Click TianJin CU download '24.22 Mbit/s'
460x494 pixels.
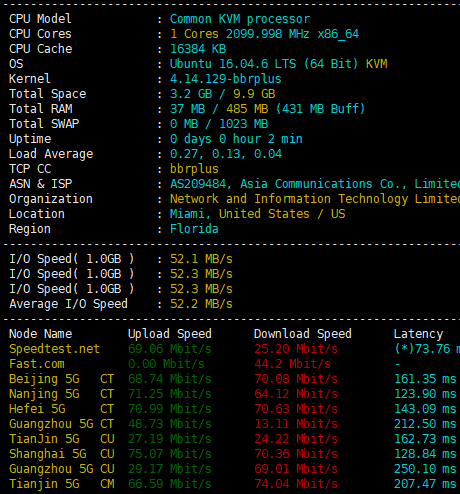pyautogui.click(x=296, y=439)
